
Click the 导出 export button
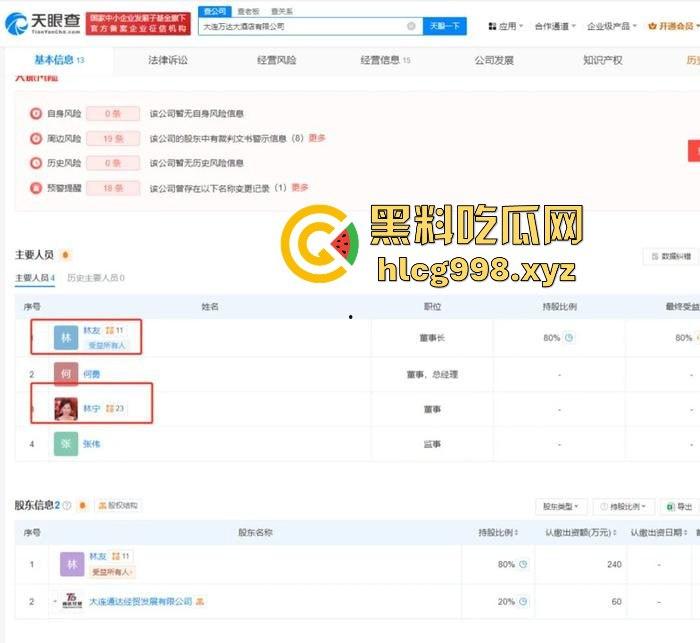pyautogui.click(x=679, y=506)
